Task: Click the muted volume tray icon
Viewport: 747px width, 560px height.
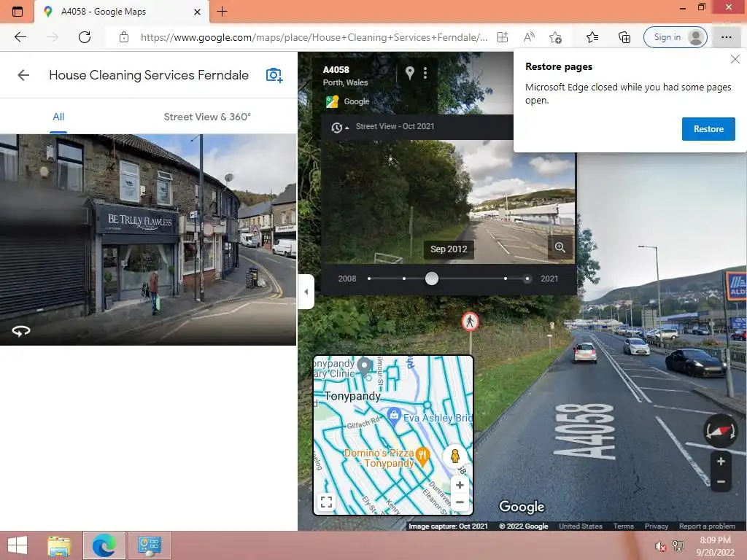Action: point(660,546)
